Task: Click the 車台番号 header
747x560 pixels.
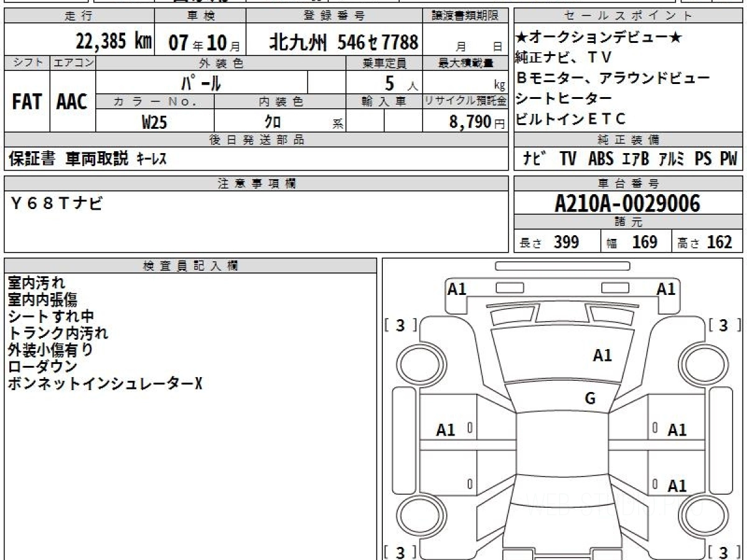Action: 629,184
